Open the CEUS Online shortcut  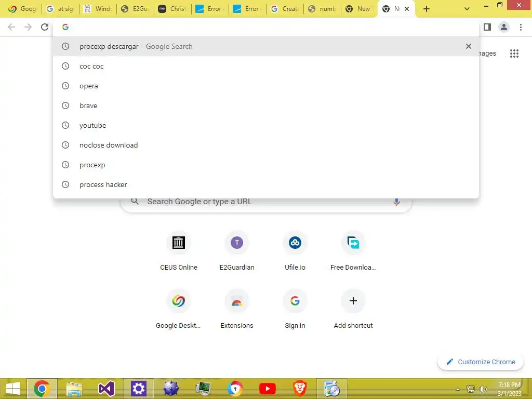point(179,251)
